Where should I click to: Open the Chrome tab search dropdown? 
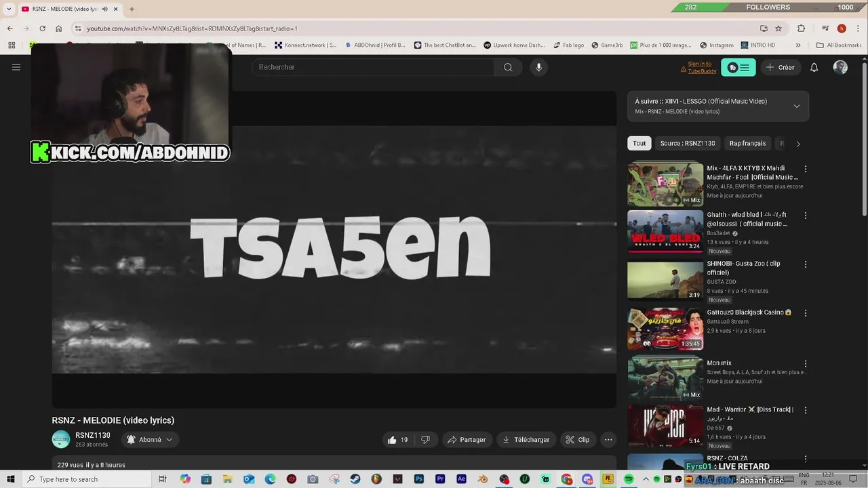(x=9, y=9)
